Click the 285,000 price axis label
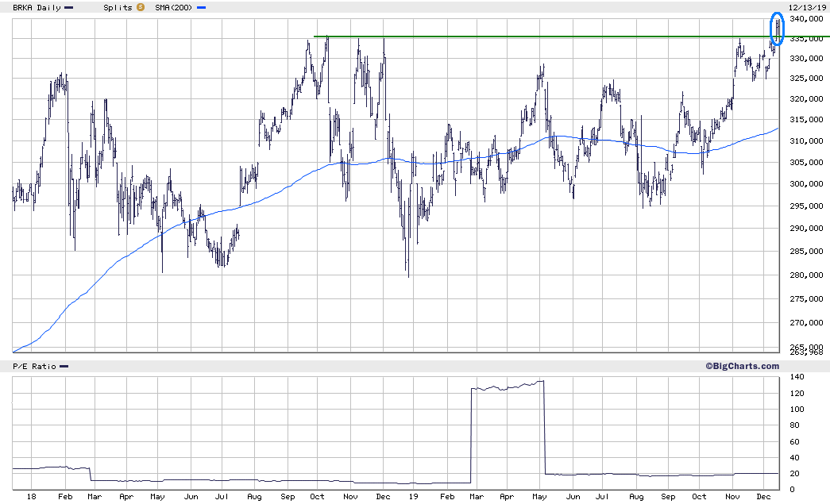The height and width of the screenshot is (504, 830). click(806, 252)
